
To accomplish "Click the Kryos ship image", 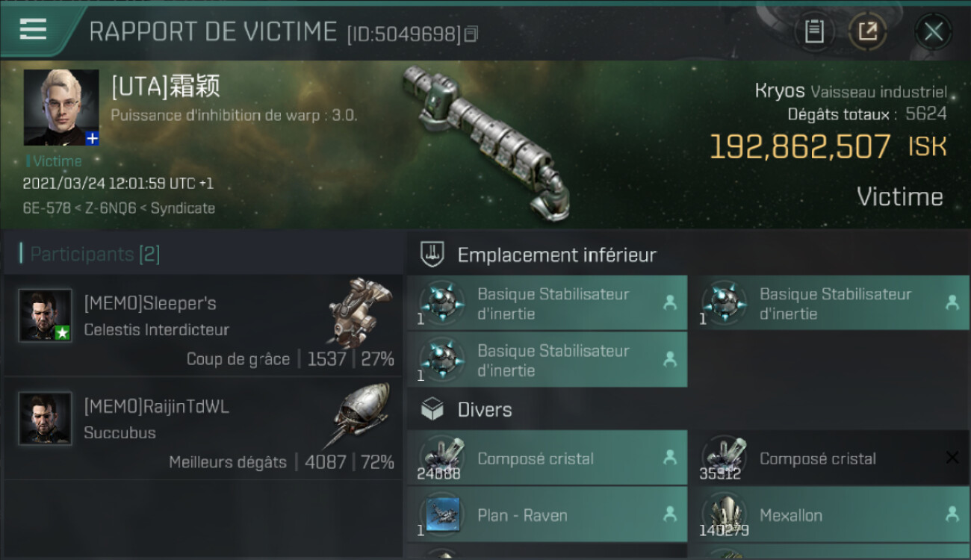I will (x=485, y=142).
